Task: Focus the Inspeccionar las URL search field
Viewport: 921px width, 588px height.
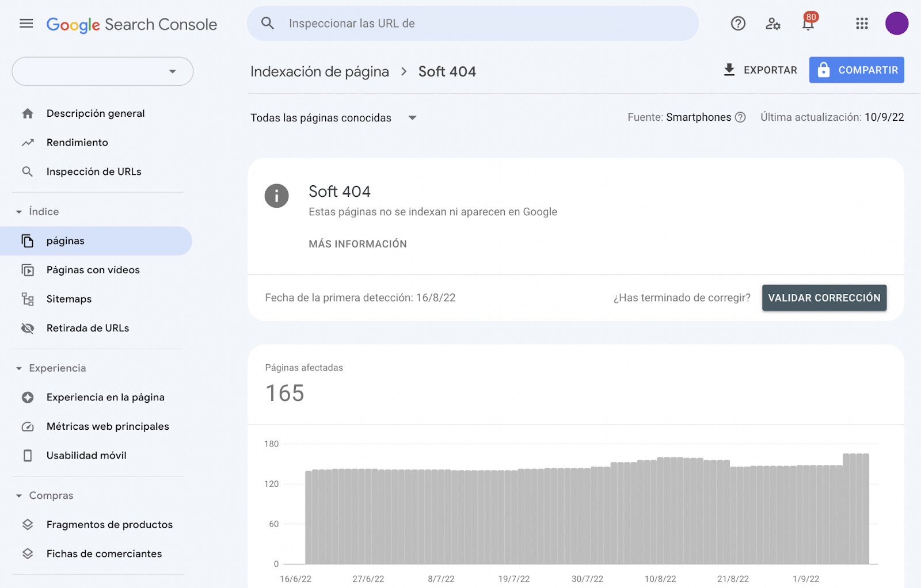Action: (472, 24)
